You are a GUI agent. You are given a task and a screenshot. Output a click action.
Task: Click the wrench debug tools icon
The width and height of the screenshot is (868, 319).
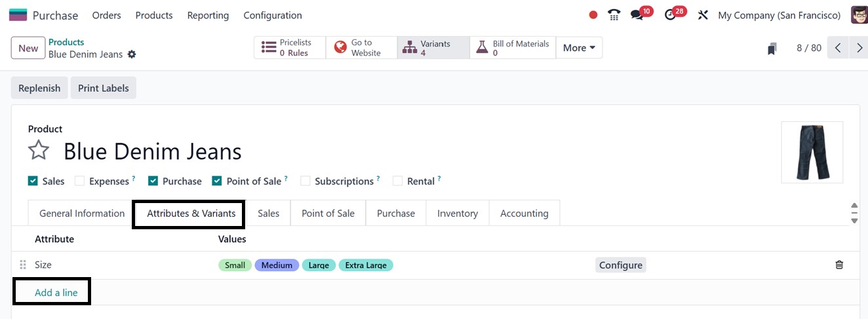tap(703, 15)
